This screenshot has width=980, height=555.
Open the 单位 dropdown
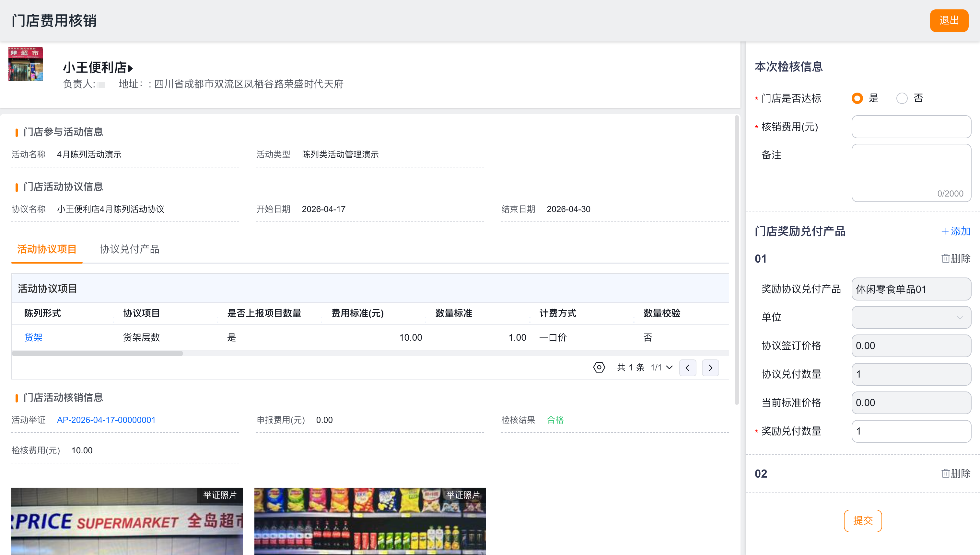911,317
